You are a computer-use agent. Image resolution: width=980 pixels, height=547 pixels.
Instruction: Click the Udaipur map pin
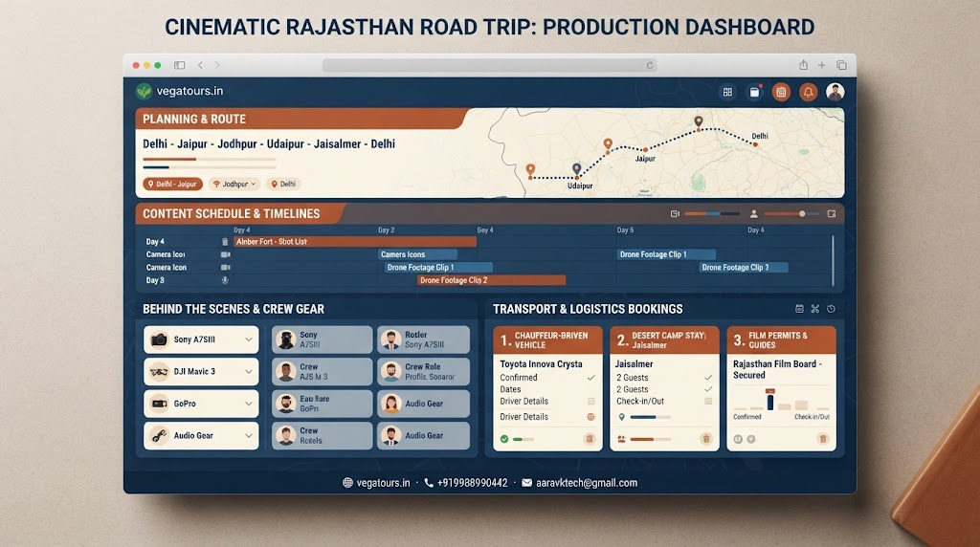pos(577,169)
